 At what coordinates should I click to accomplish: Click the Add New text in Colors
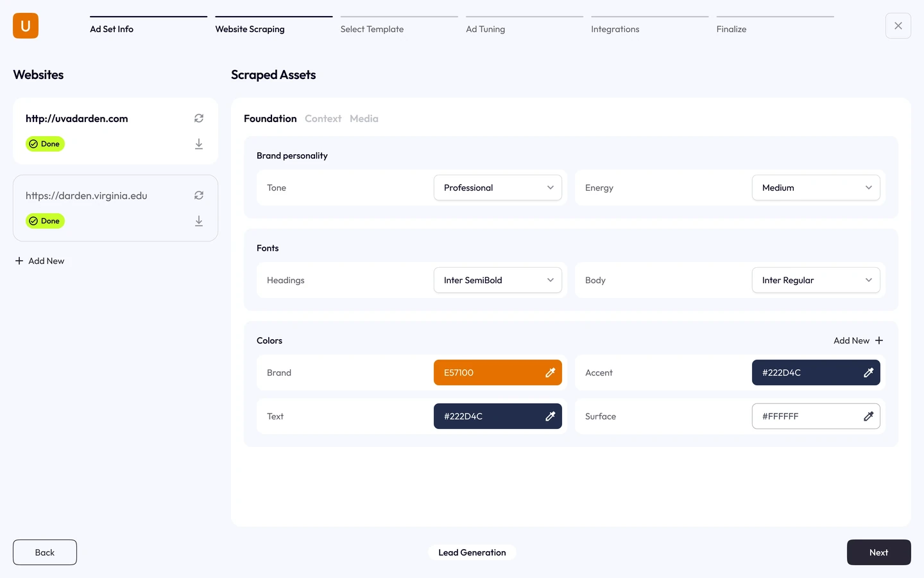point(851,340)
